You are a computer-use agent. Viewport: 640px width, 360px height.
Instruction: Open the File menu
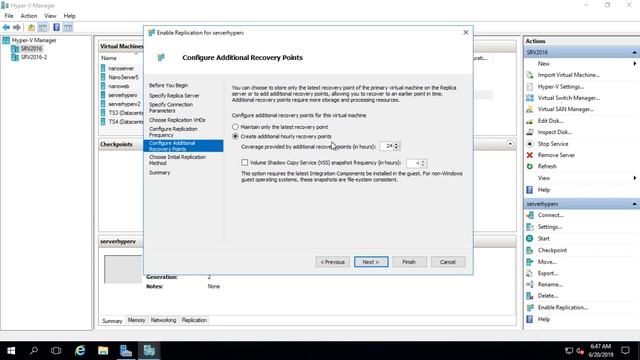pyautogui.click(x=9, y=16)
